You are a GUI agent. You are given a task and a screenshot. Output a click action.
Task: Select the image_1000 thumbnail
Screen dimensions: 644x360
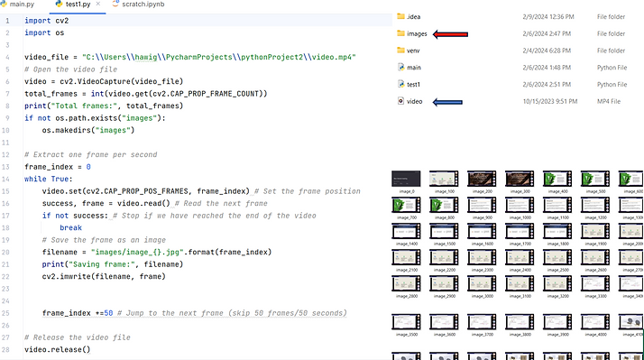pos(520,205)
